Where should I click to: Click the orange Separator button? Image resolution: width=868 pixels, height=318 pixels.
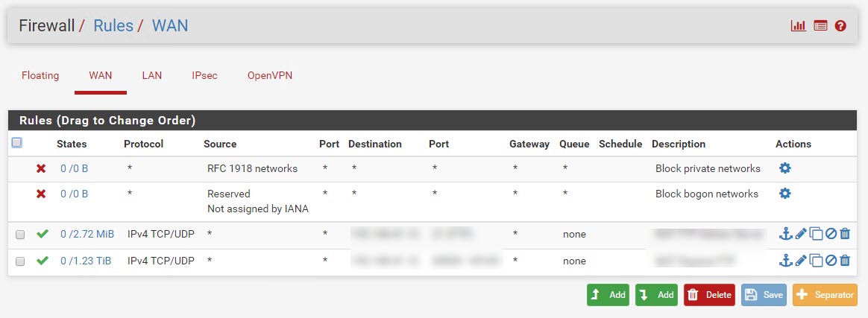[825, 295]
